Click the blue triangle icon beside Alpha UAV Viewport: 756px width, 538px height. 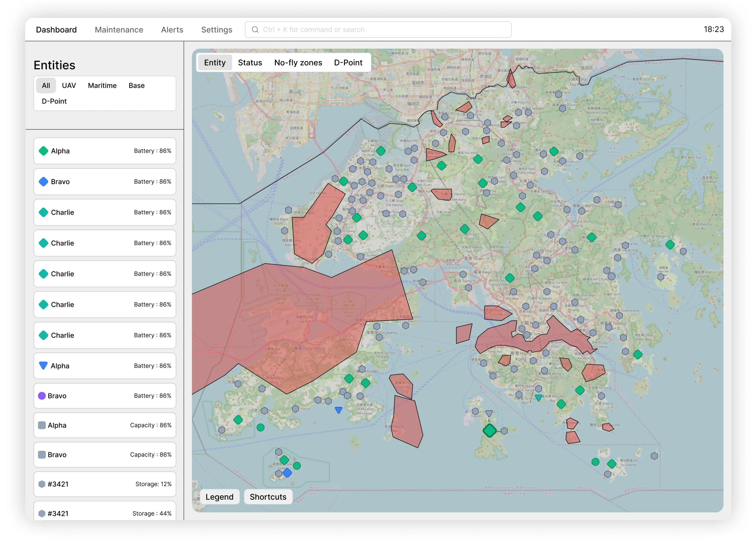43,366
